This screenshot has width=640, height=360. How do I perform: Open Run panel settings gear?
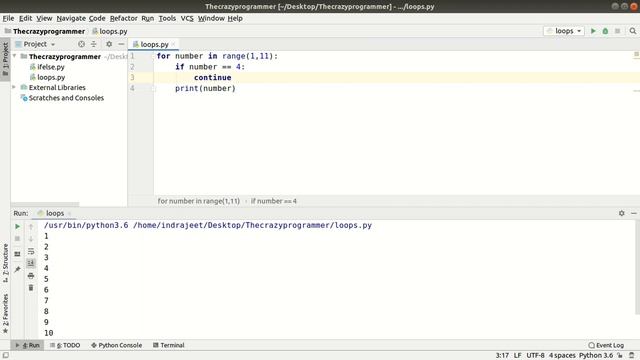tap(622, 213)
